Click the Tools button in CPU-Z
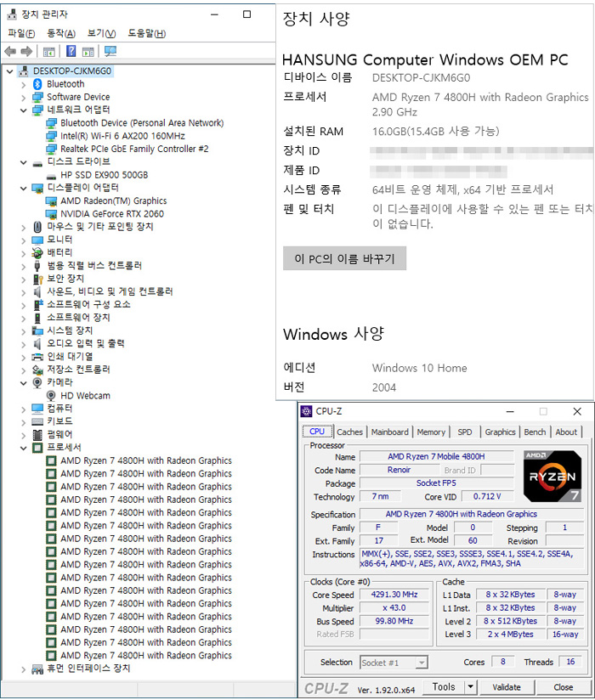Screen dimensions: 595x700 pos(443,686)
